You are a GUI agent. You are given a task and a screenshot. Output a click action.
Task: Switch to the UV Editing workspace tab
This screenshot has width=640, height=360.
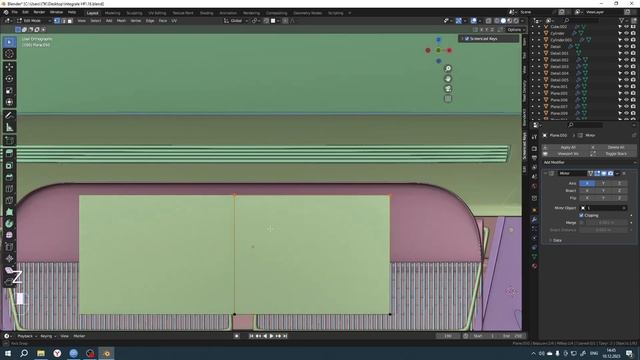157,13
